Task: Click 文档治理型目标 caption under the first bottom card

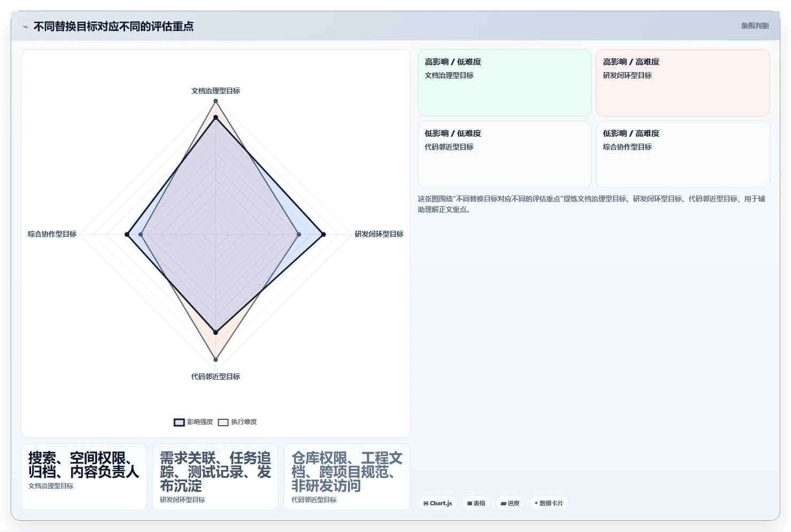Action: coord(51,486)
